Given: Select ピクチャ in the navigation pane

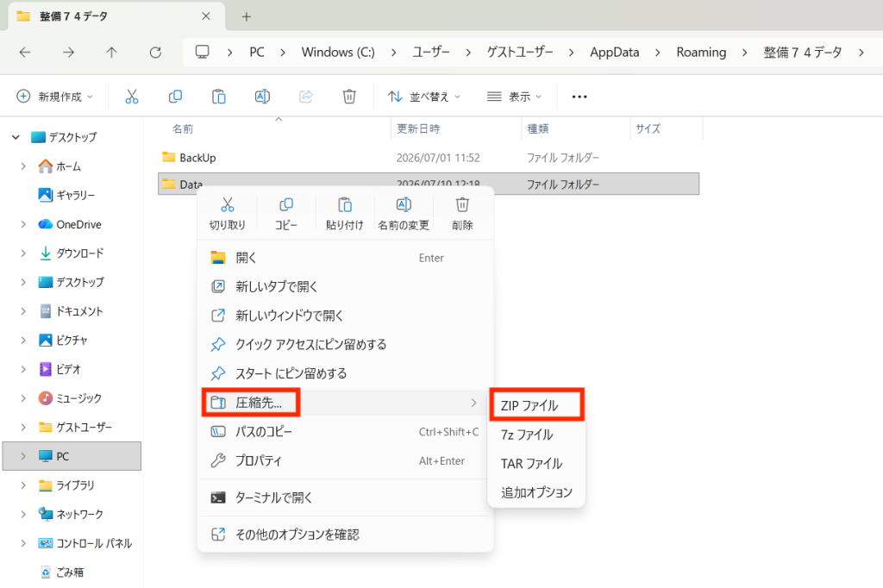Looking at the screenshot, I should pyautogui.click(x=72, y=341).
